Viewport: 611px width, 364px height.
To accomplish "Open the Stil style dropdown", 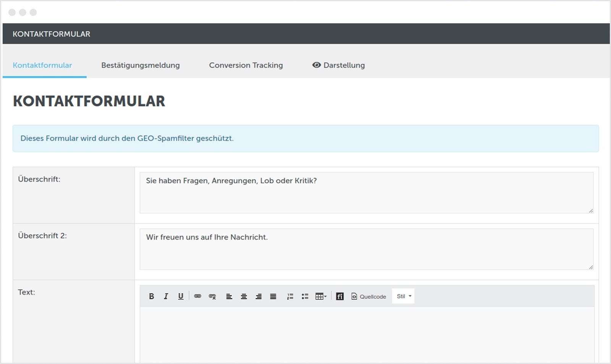I will (403, 296).
